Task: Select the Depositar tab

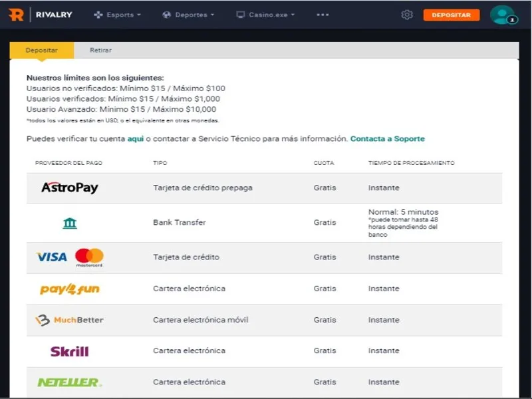Action: pos(42,51)
